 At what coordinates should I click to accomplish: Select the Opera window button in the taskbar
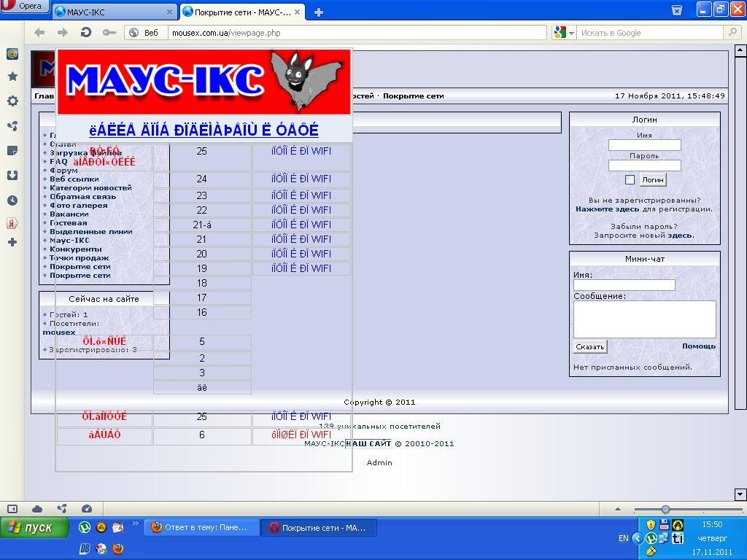pyautogui.click(x=320, y=528)
